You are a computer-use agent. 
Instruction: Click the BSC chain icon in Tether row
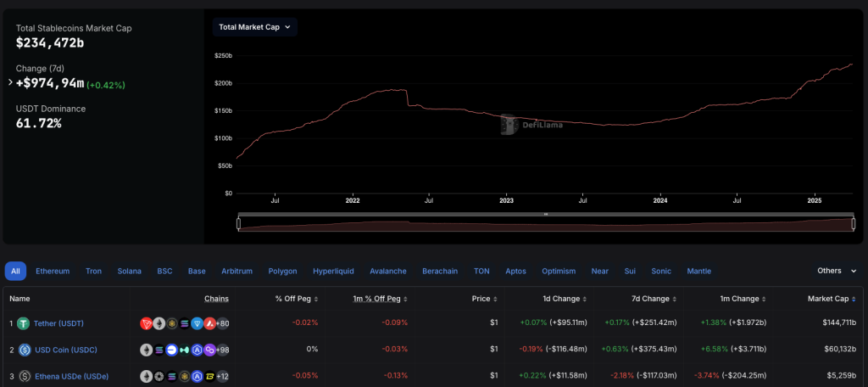pyautogui.click(x=171, y=323)
